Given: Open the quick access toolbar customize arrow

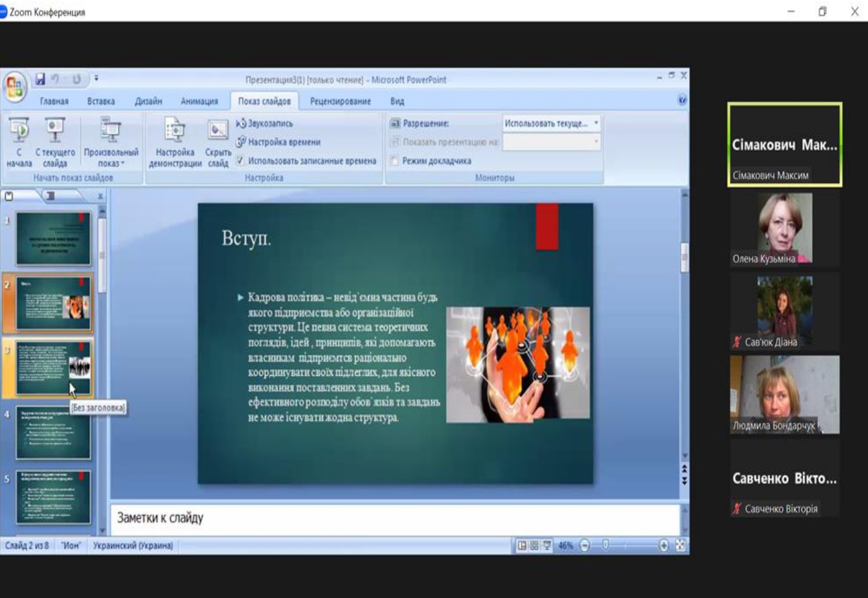Looking at the screenshot, I should [96, 78].
